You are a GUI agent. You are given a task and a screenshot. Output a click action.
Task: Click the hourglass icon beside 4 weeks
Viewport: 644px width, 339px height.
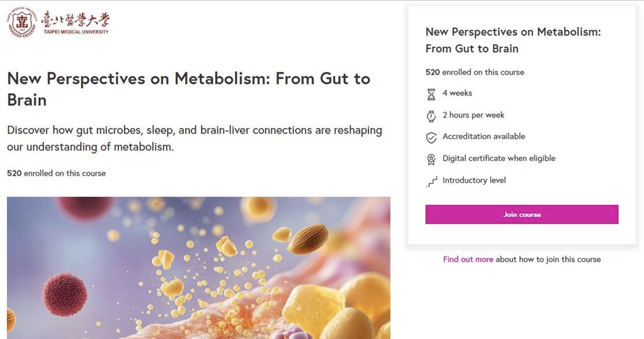tap(431, 94)
